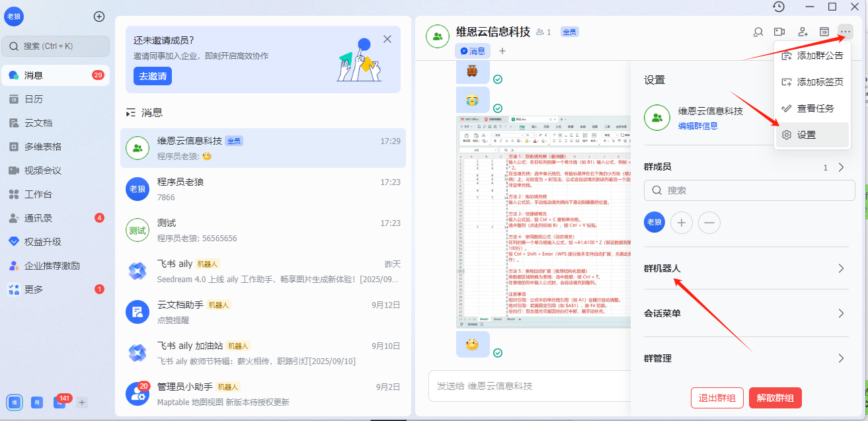Add a new chat tab with plus
The image size is (868, 421).
click(x=502, y=51)
